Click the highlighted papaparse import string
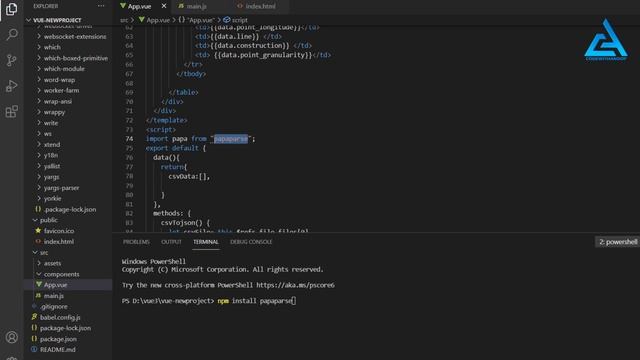The height and width of the screenshot is (360, 640). (x=231, y=139)
